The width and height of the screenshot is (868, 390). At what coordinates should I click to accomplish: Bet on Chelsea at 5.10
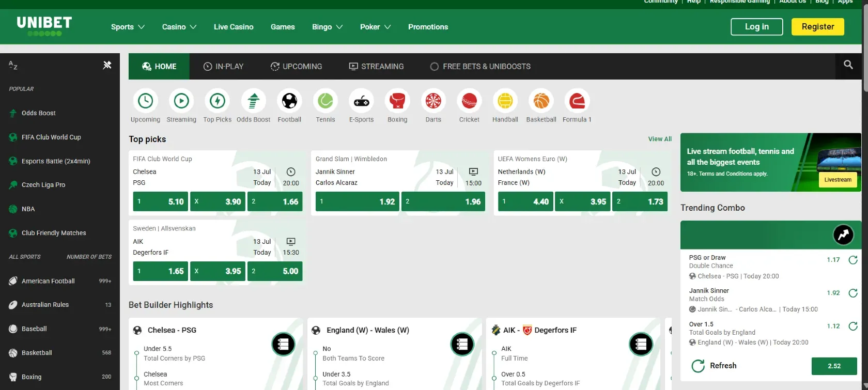[x=160, y=201]
